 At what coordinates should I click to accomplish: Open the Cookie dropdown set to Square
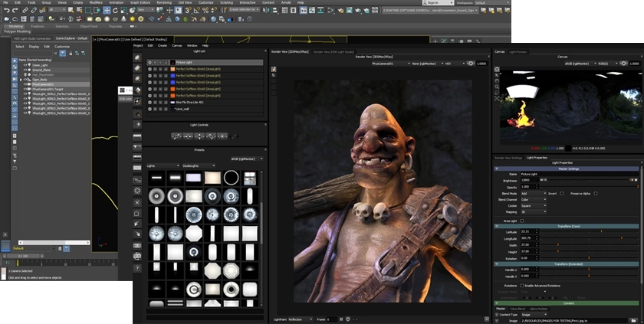point(534,206)
